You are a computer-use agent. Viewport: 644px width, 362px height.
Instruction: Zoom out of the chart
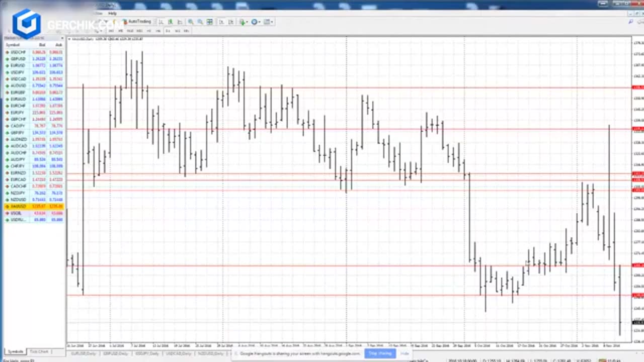click(200, 22)
